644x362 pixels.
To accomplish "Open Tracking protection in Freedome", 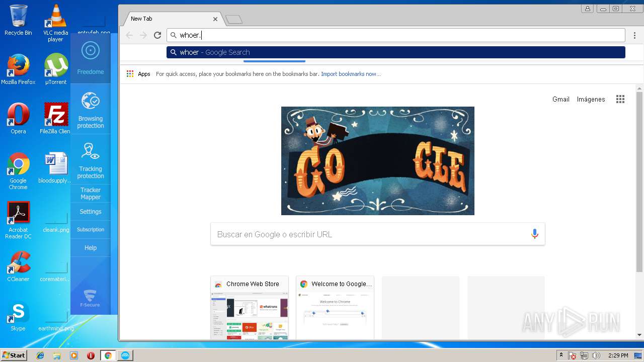I will click(x=91, y=159).
